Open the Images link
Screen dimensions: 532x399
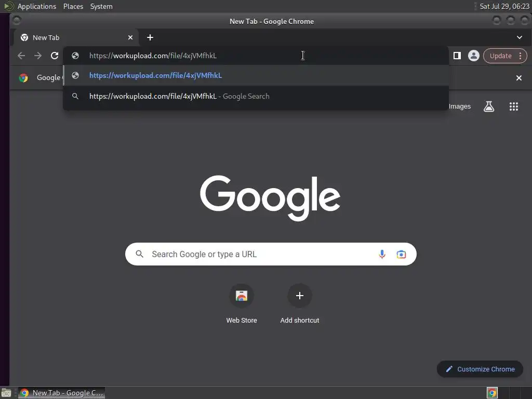point(460,107)
